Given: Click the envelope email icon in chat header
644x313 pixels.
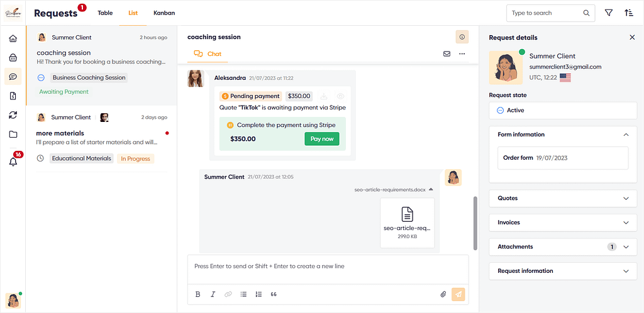Looking at the screenshot, I should click(447, 54).
